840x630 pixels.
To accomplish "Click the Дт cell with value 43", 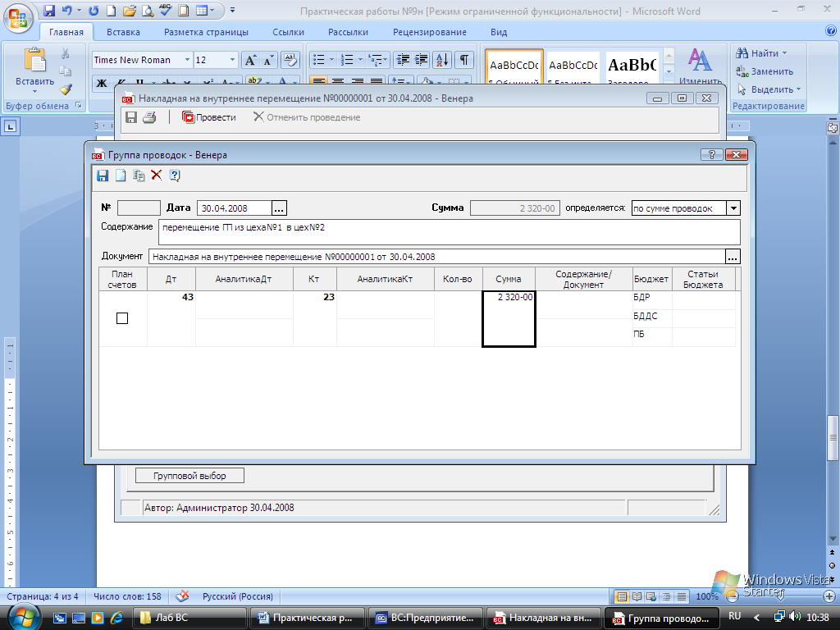I will coord(171,319).
